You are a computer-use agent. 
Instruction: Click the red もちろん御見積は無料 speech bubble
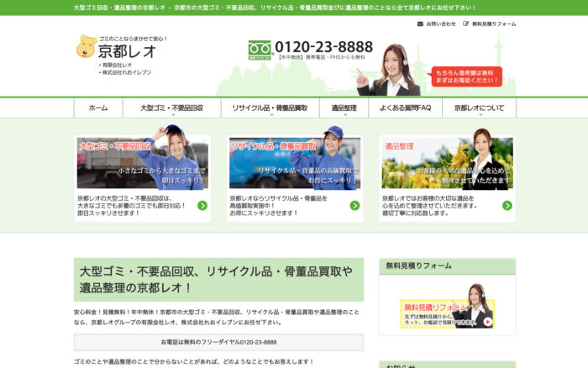(x=466, y=76)
